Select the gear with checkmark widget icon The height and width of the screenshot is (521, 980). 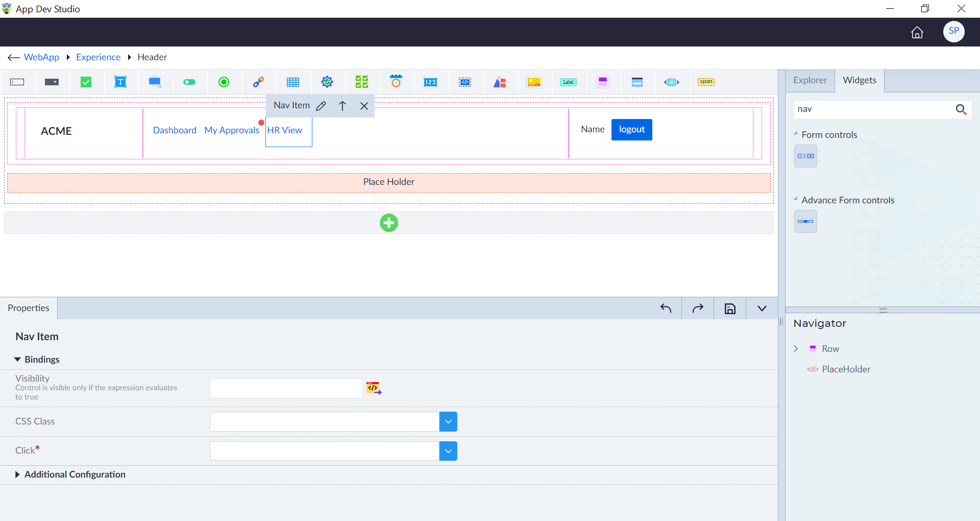(327, 82)
